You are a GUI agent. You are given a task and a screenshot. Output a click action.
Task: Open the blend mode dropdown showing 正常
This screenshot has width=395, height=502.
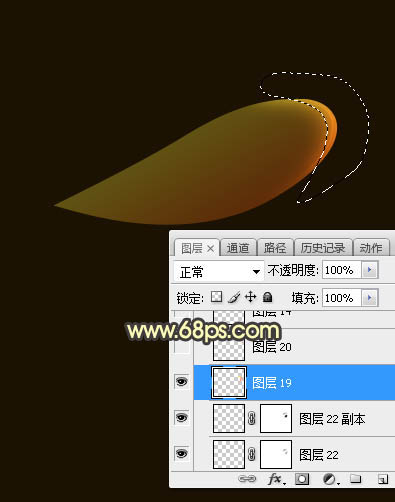(219, 271)
